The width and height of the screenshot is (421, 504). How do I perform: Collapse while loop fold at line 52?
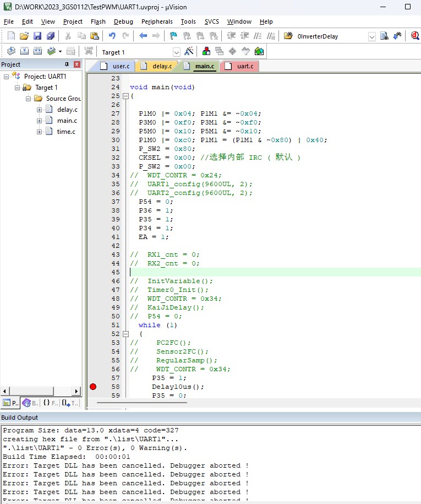[126, 334]
